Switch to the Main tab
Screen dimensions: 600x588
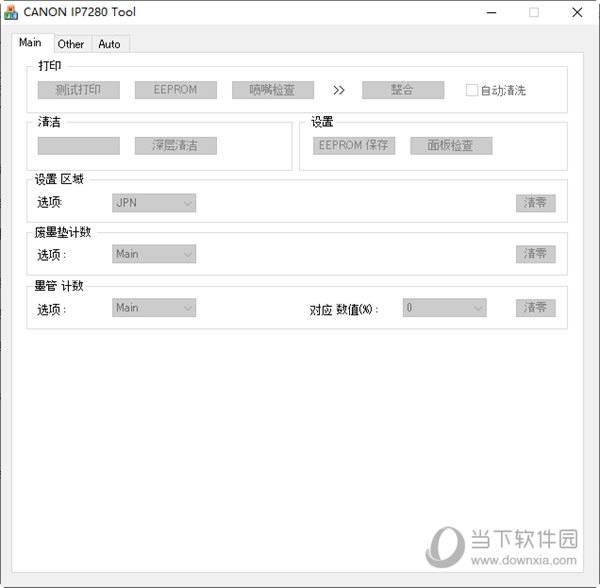(x=32, y=42)
